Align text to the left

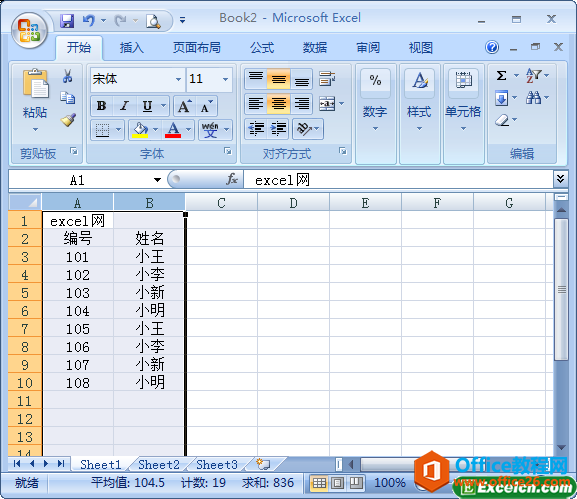(x=256, y=104)
